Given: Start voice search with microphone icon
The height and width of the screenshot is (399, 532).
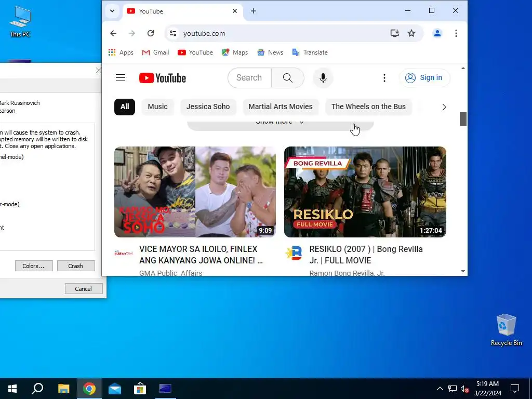Looking at the screenshot, I should pyautogui.click(x=323, y=78).
